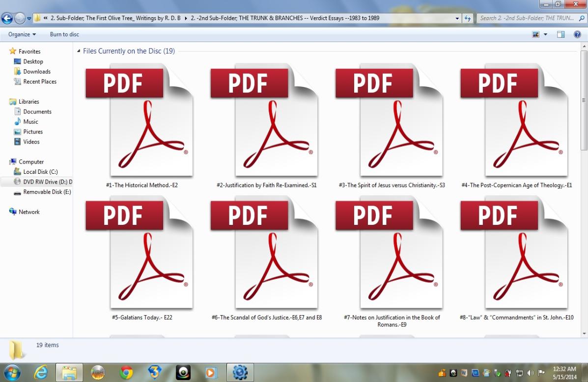Open the Action Center flag icon
This screenshot has width=588, height=382.
click(541, 373)
